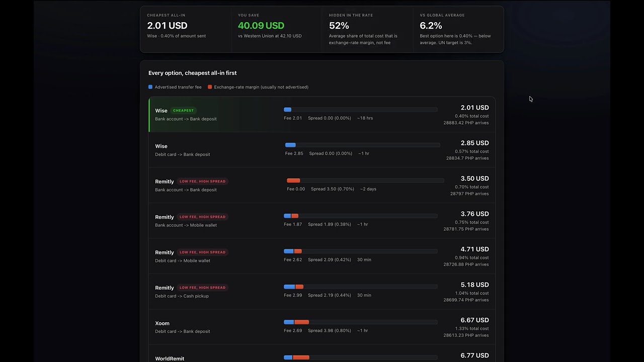Click '28613.23 PHP arrives' in the Xoom row
The height and width of the screenshot is (362, 644).
466,335
